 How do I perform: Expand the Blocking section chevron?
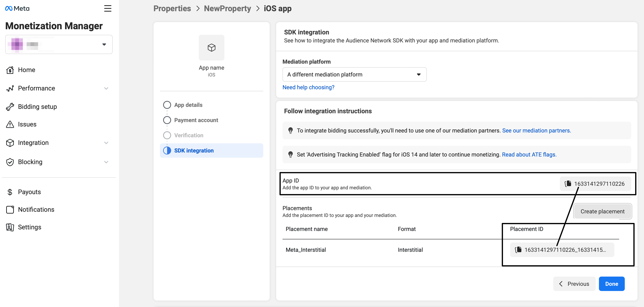106,162
